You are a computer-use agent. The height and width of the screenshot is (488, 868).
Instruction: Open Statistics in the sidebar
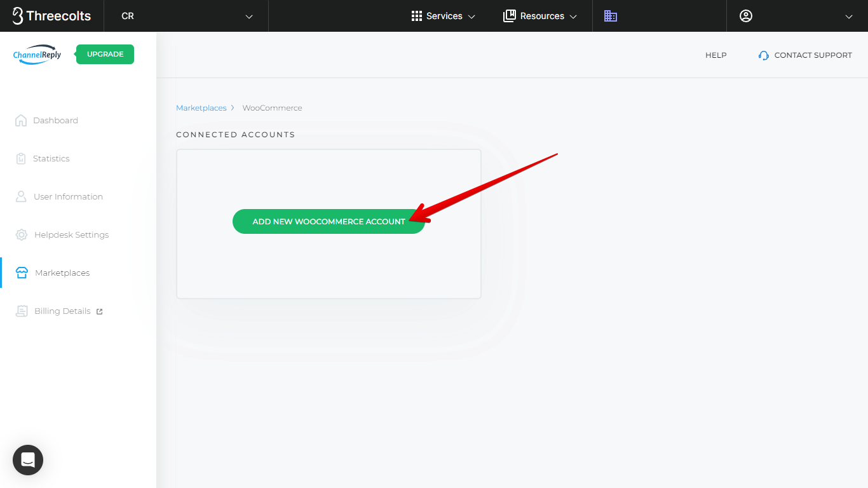pyautogui.click(x=51, y=158)
